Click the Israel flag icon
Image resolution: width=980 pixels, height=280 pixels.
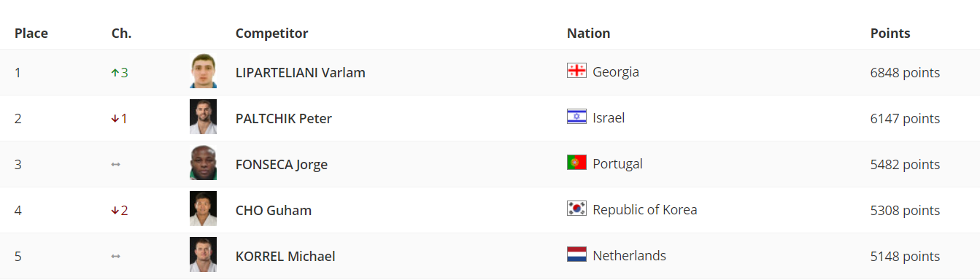click(x=576, y=117)
